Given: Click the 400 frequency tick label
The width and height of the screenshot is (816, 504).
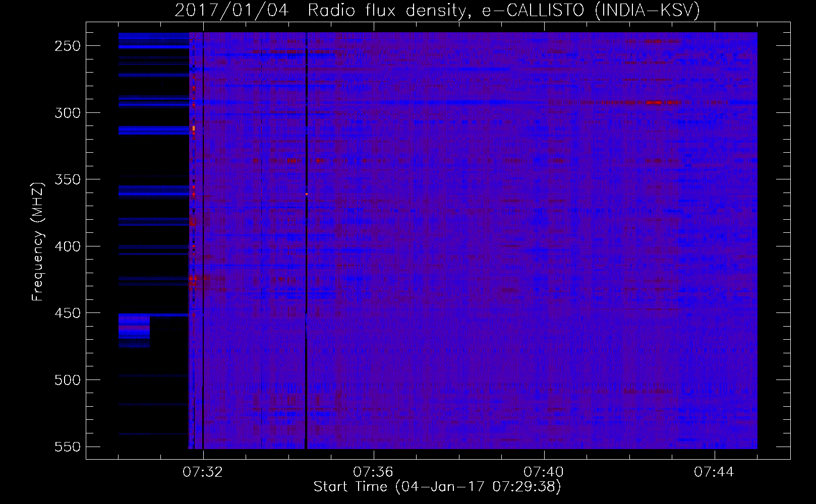Looking at the screenshot, I should click(x=68, y=246).
